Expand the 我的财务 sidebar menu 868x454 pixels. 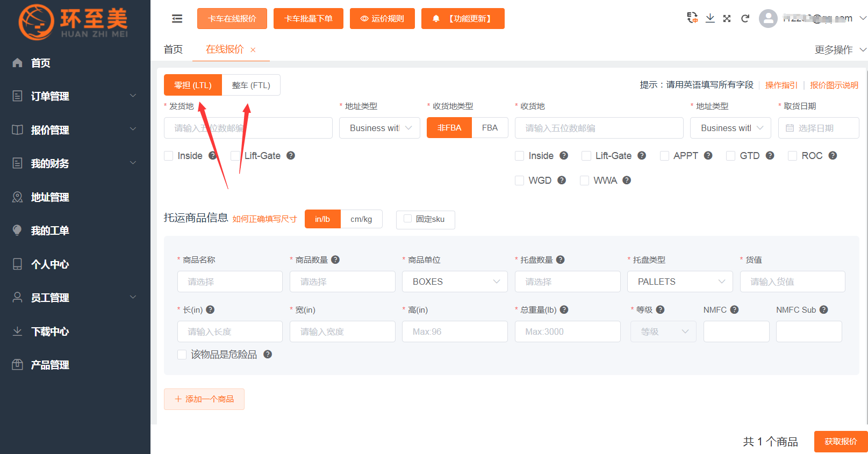click(x=75, y=163)
